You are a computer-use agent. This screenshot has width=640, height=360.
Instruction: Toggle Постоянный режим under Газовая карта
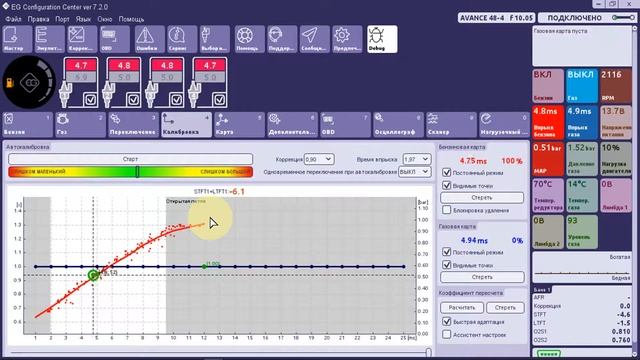(x=447, y=252)
